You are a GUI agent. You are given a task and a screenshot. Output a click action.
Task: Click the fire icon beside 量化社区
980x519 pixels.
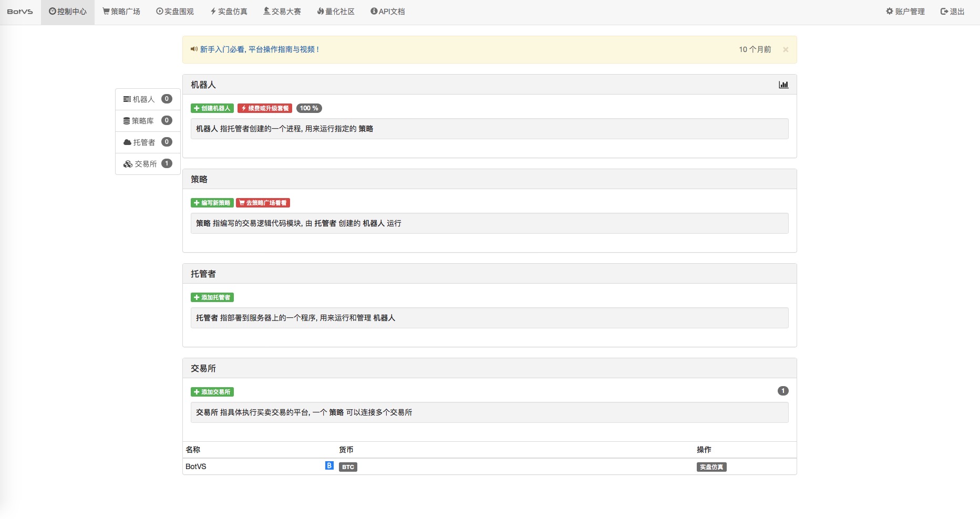click(x=321, y=11)
